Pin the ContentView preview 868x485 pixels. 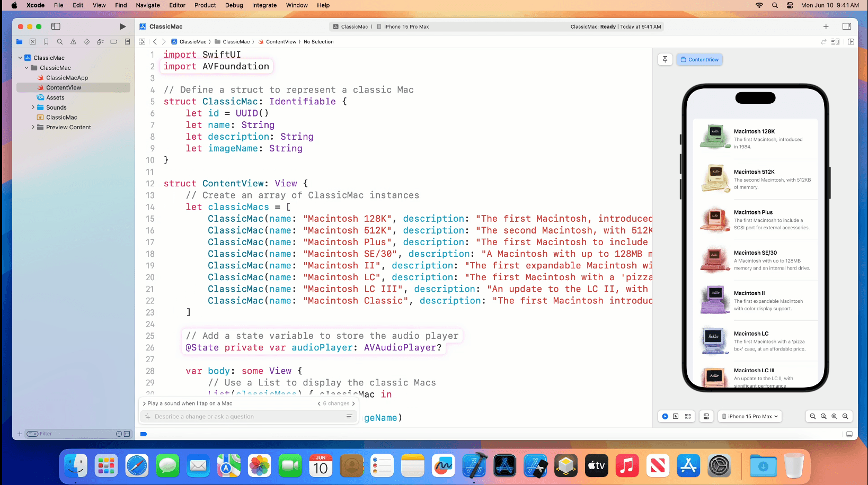click(x=665, y=59)
